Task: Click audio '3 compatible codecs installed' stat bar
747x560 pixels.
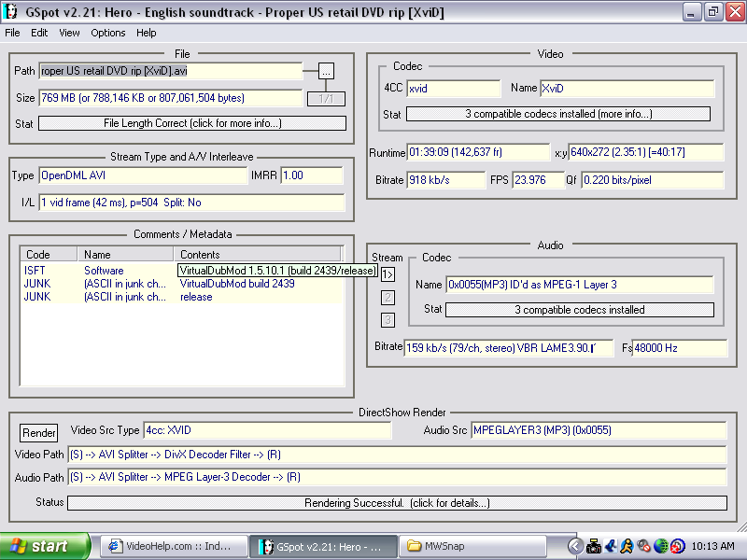Action: click(580, 310)
